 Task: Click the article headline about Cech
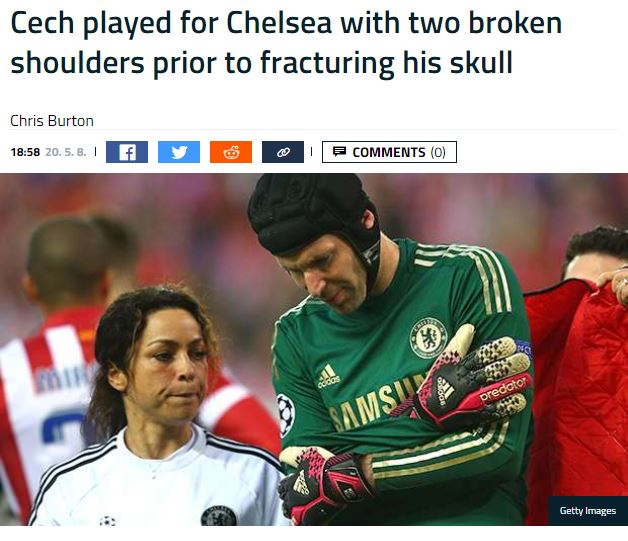coord(286,43)
